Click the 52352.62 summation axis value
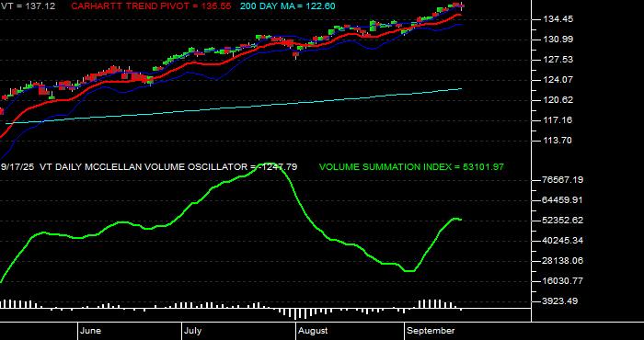 click(563, 221)
